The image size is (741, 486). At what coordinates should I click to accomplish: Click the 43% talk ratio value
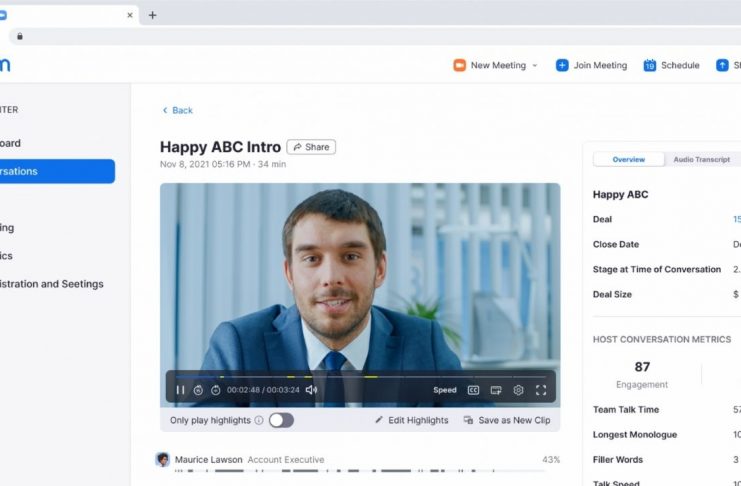point(551,460)
